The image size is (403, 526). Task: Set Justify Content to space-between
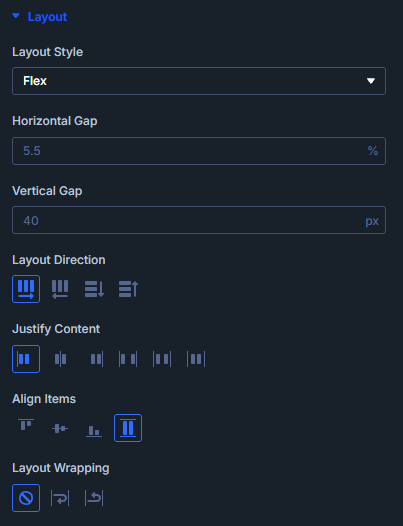(x=128, y=359)
